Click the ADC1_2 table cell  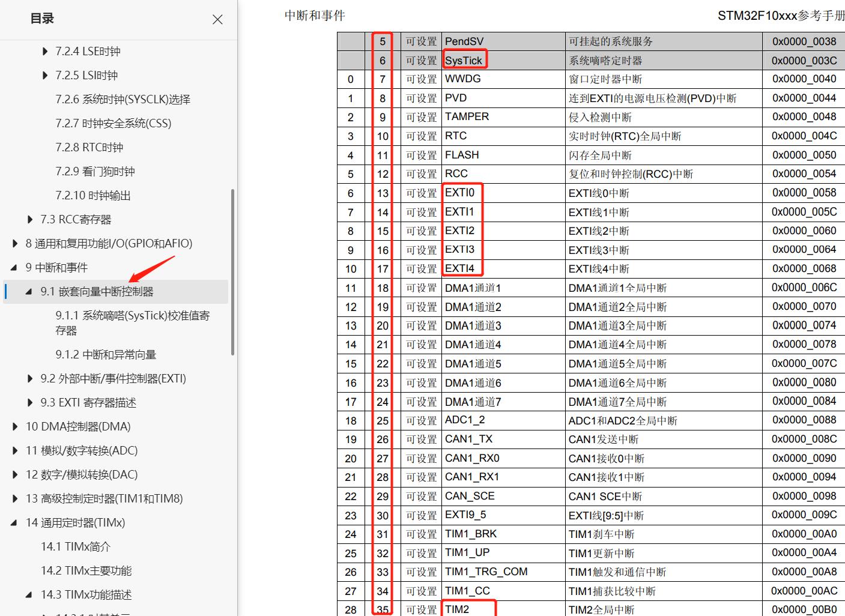[503, 420]
